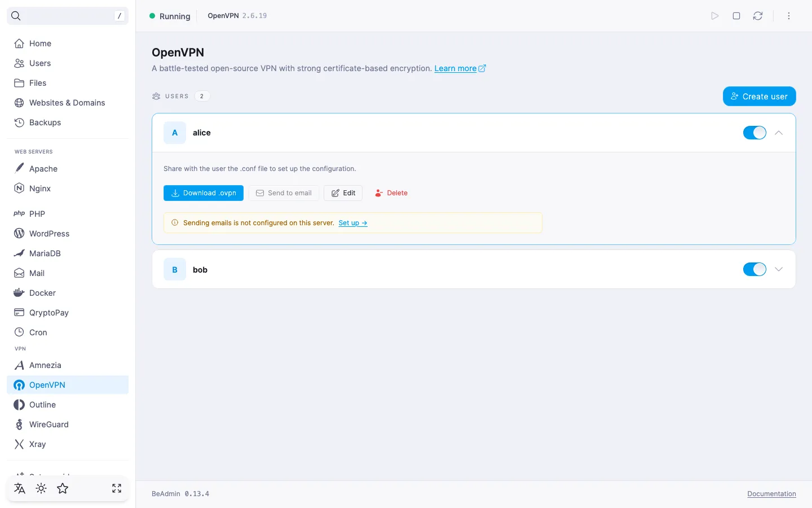This screenshot has height=508, width=812.
Task: Open the Documentation link
Action: [772, 494]
